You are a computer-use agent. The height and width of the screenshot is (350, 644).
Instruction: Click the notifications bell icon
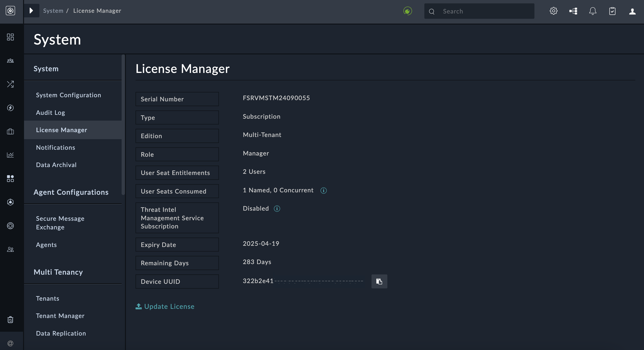(593, 11)
